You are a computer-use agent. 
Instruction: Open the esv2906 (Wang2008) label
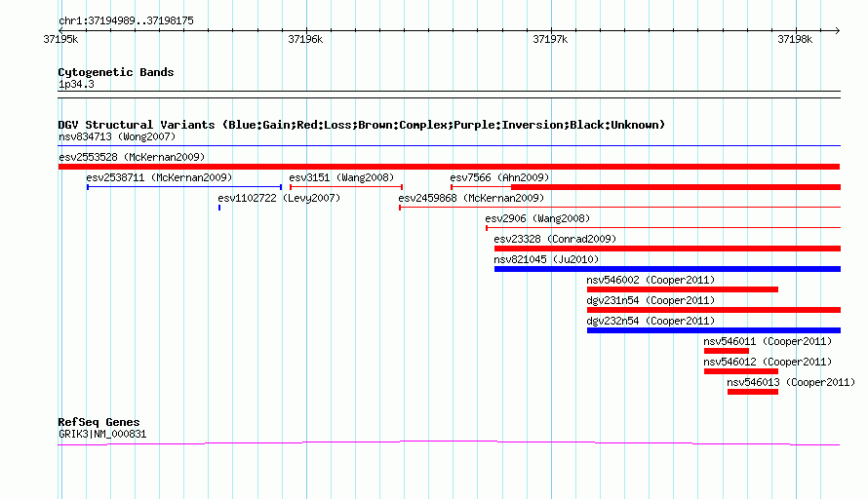coord(537,218)
